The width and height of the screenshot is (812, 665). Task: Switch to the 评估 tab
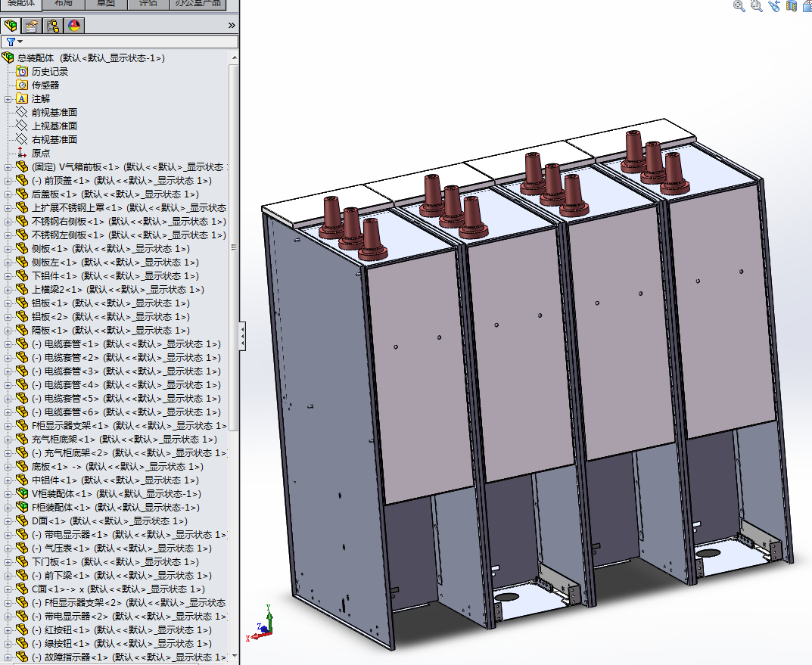tap(148, 4)
